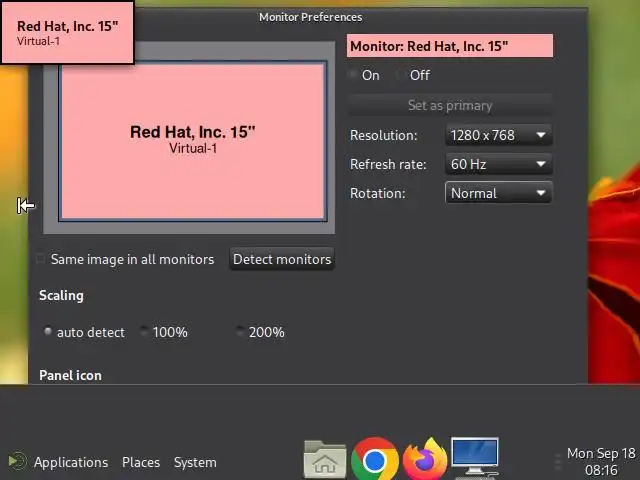This screenshot has height=480, width=640.
Task: Open the Applications menu
Action: 71,462
